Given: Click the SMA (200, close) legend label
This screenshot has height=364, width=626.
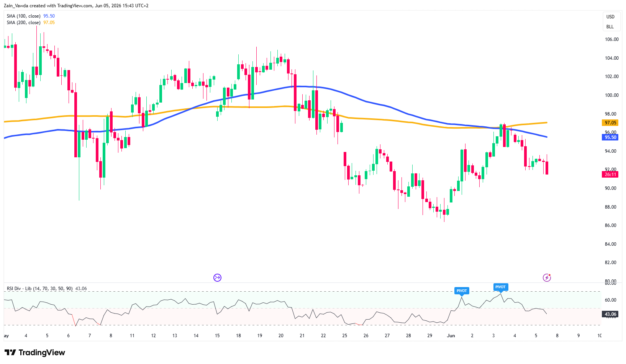Looking at the screenshot, I should [23, 23].
